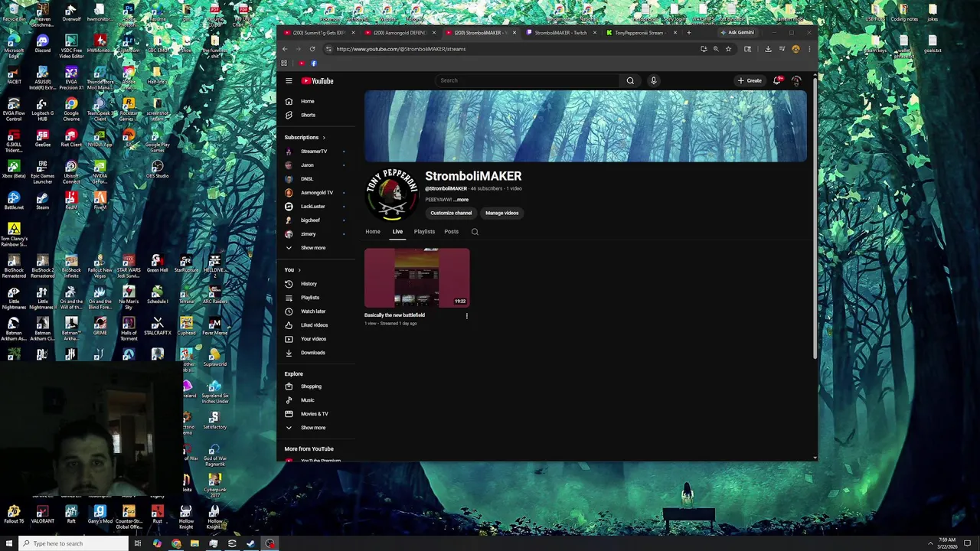Switch to the Playlists channel tab

coord(424,232)
